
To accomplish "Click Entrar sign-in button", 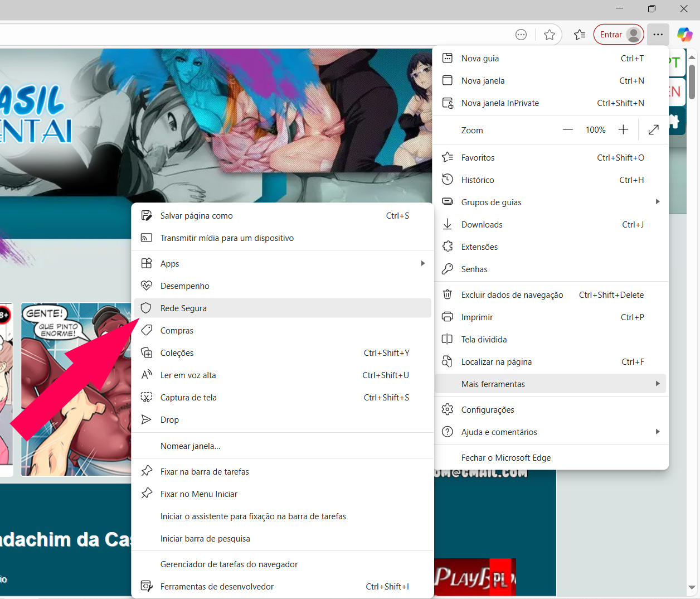I will pyautogui.click(x=619, y=35).
